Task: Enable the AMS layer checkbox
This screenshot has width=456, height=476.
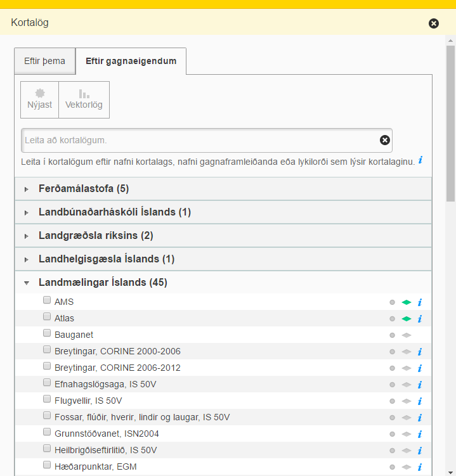Action: click(47, 300)
